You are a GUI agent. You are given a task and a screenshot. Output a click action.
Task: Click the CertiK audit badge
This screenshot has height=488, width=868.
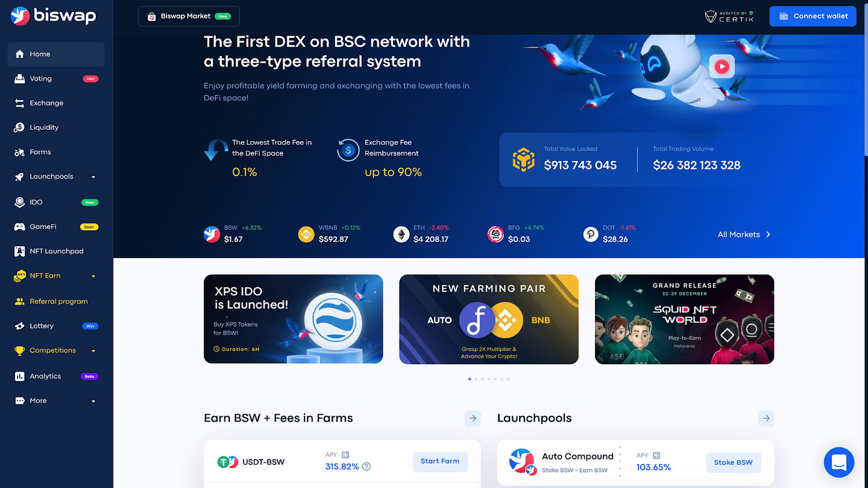729,16
